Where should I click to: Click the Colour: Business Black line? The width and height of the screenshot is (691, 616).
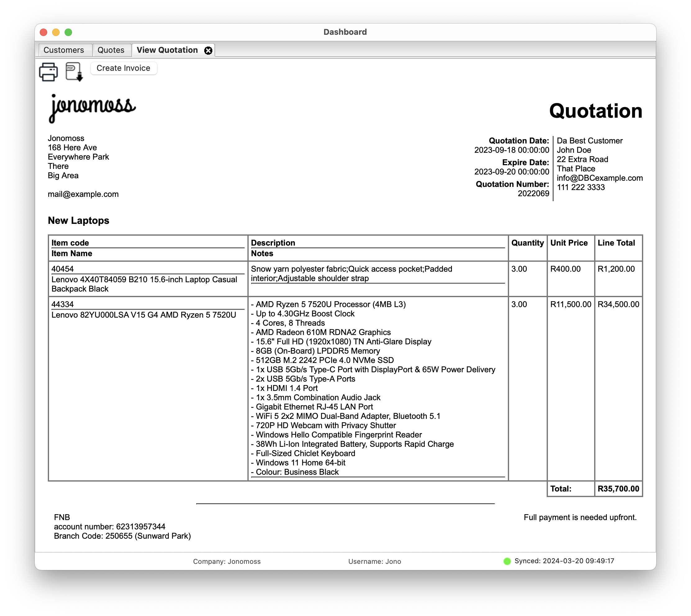tap(295, 472)
